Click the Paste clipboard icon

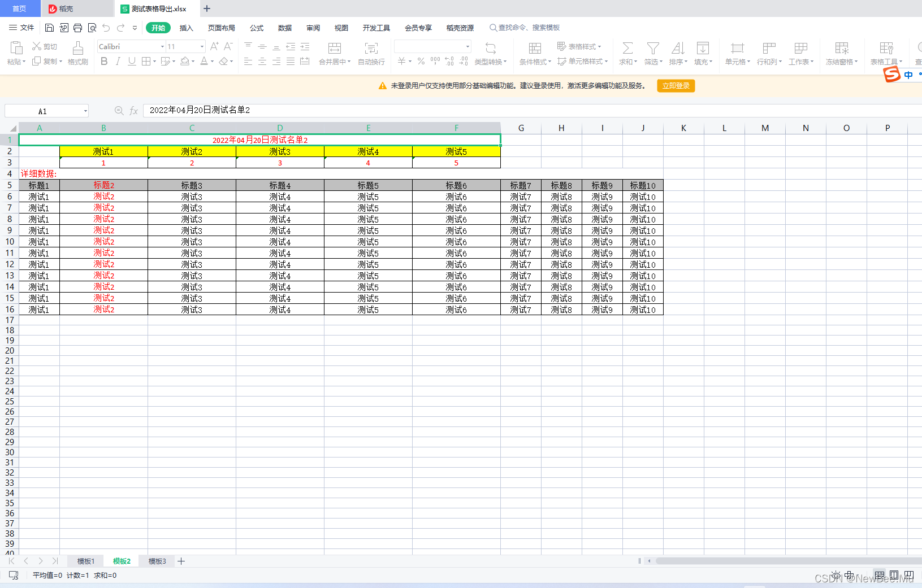tap(16, 48)
